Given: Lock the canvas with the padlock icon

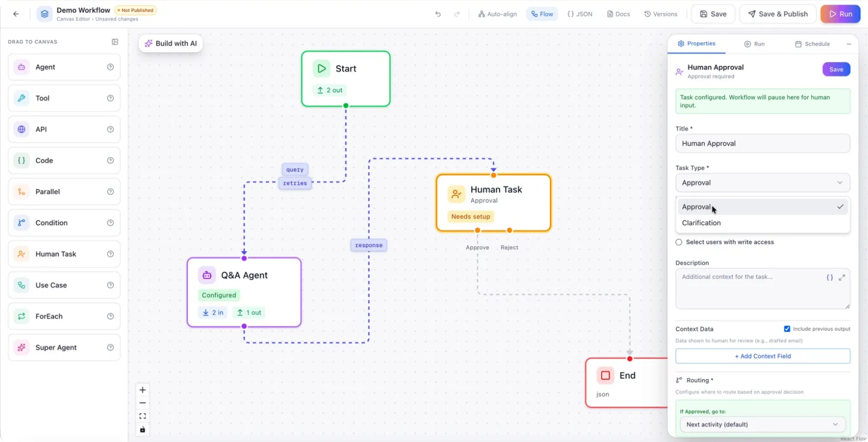Looking at the screenshot, I should point(143,430).
